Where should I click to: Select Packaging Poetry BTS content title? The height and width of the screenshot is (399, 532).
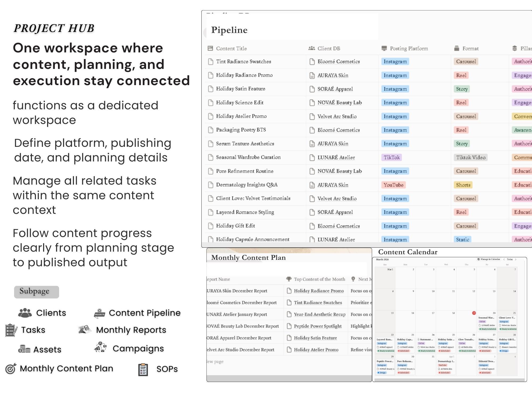click(x=241, y=130)
